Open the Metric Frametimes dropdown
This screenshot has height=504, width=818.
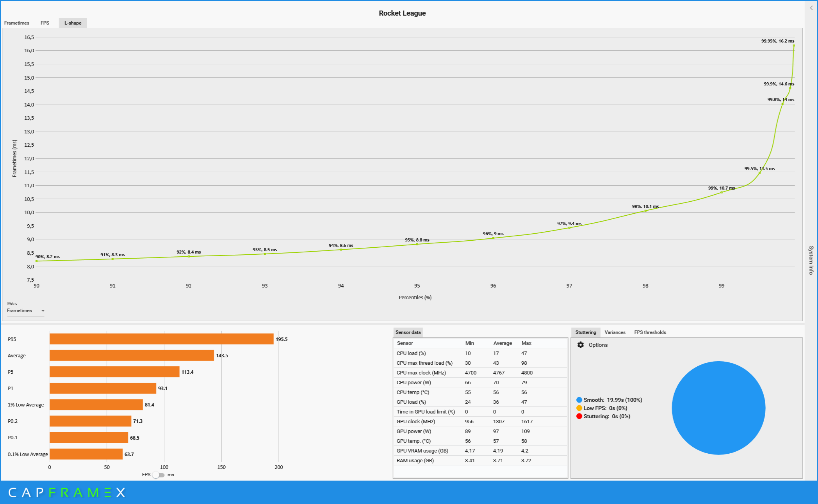pyautogui.click(x=25, y=311)
